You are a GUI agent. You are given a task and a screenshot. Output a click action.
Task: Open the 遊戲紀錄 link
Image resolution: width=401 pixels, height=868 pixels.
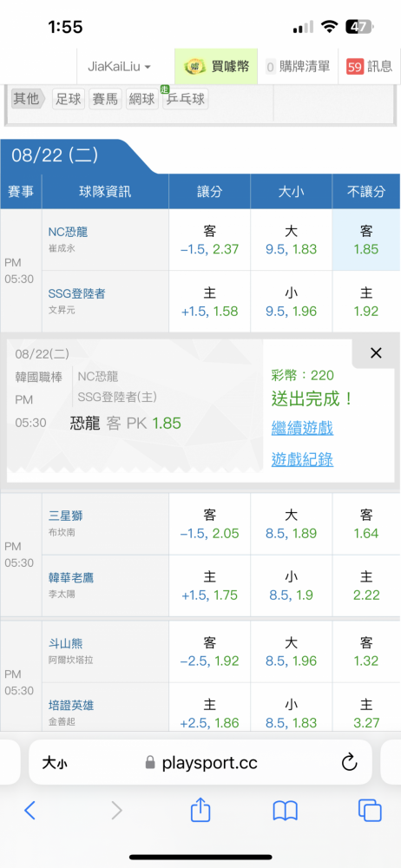pos(302,459)
